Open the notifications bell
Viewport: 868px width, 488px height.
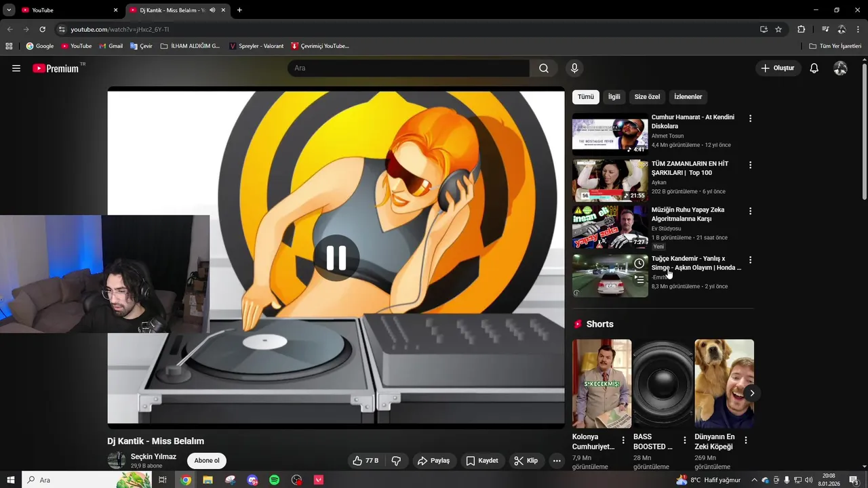814,68
